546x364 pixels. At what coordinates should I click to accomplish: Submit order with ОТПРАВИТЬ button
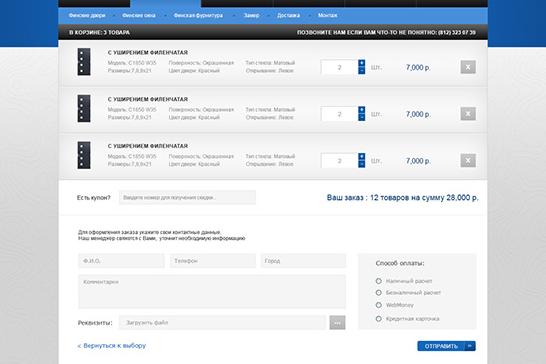point(446,346)
